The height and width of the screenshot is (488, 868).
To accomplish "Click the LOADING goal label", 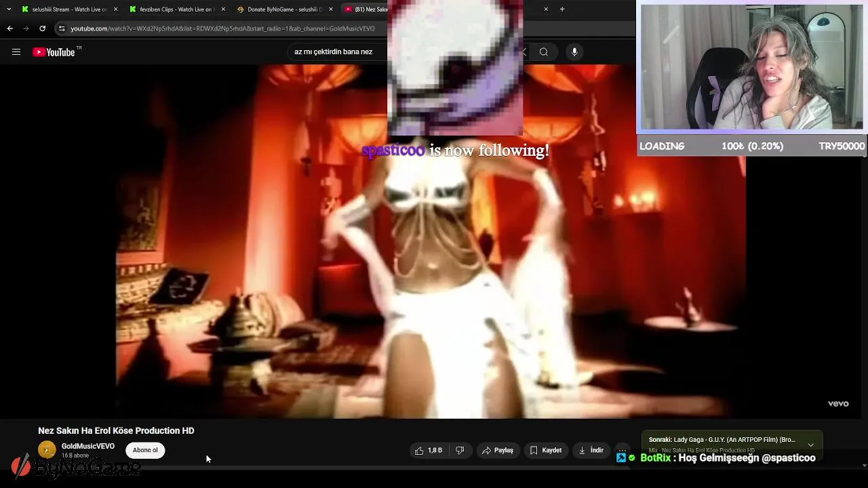I will click(662, 146).
